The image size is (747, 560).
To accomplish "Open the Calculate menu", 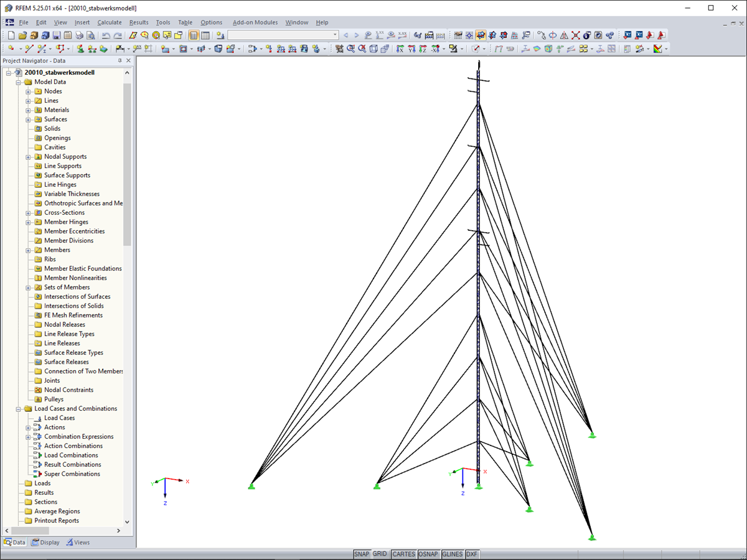I will tap(110, 22).
